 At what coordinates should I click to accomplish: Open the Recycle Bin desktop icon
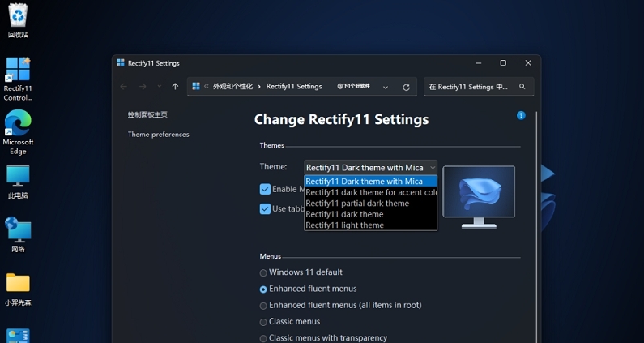(x=18, y=20)
